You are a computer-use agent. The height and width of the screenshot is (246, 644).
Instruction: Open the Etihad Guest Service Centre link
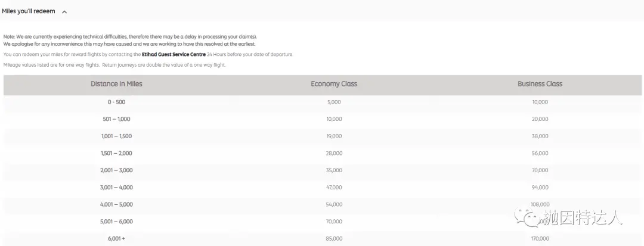point(174,54)
